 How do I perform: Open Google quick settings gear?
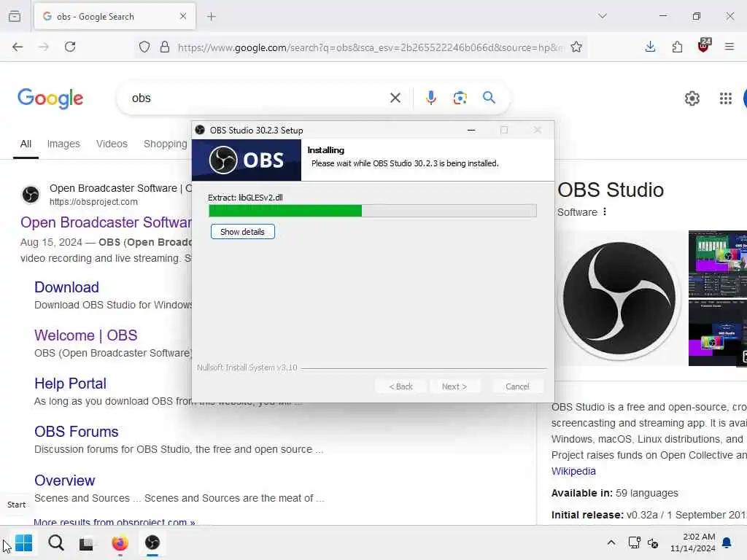tap(692, 98)
